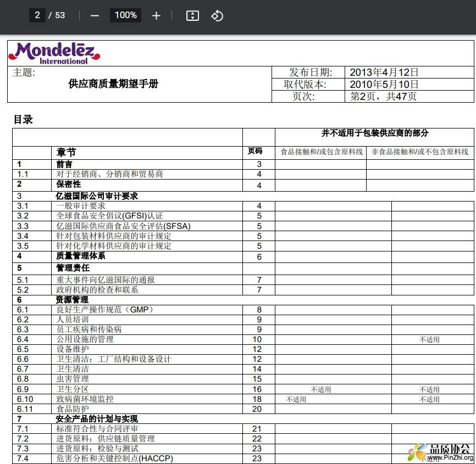The height and width of the screenshot is (464, 476).
Task: Click the "目录" heading
Action: click(x=23, y=119)
